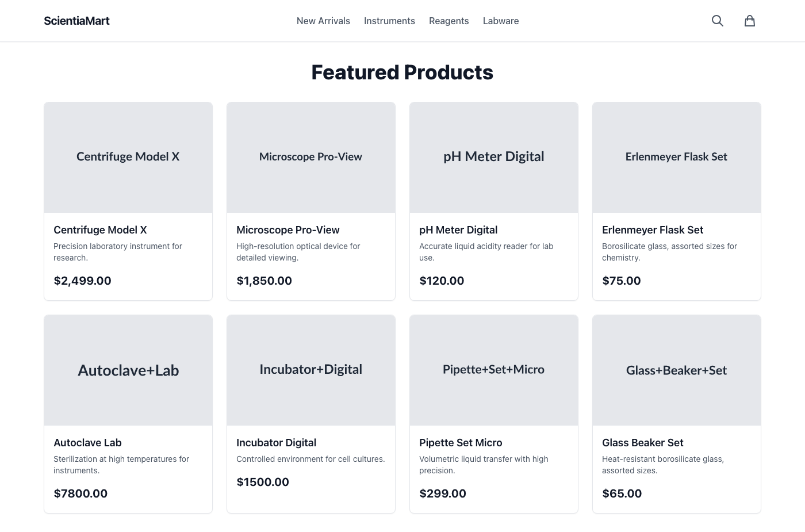Viewport: 805px width, 532px height.
Task: Click the Autoclave Lab product image
Action: click(128, 370)
